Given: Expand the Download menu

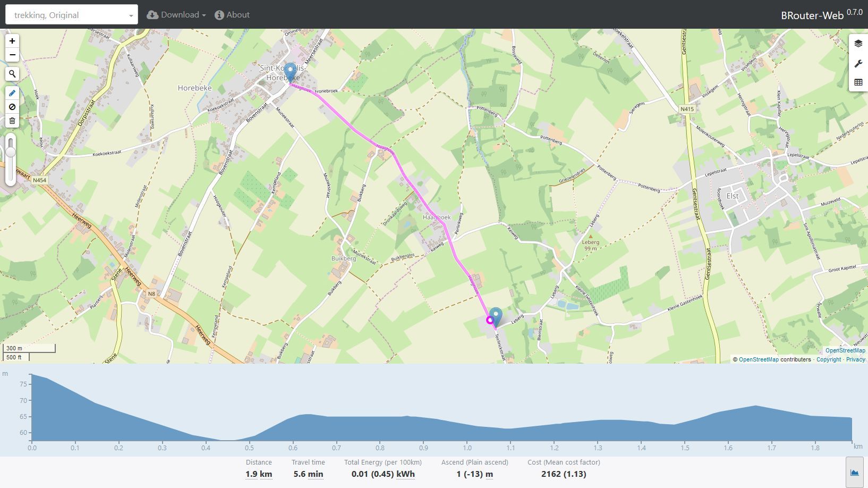Looking at the screenshot, I should pos(176,15).
